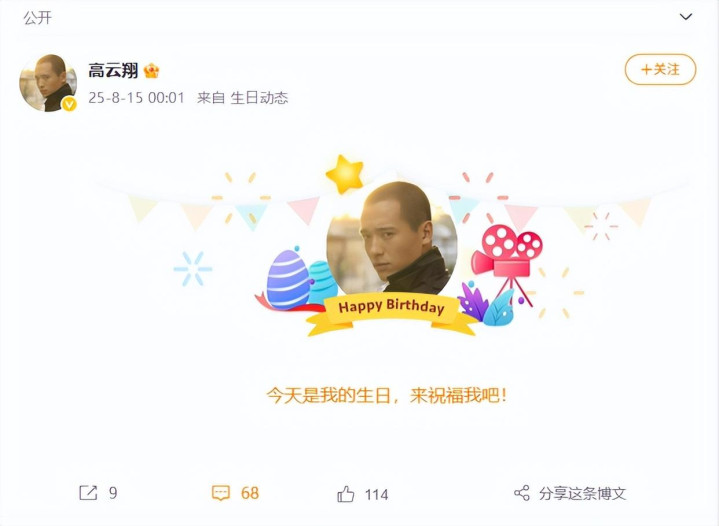The height and width of the screenshot is (526, 719).
Task: Open comments via the speech bubble icon
Action: [221, 493]
